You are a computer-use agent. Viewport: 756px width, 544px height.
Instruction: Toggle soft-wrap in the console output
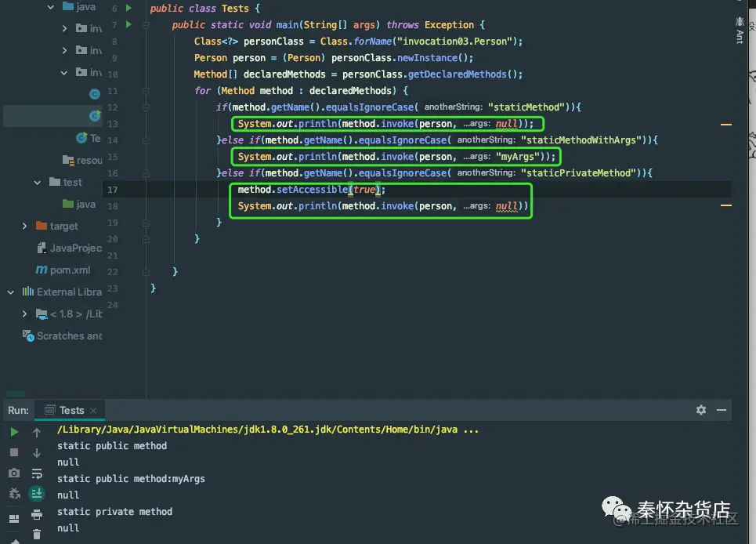tap(37, 473)
